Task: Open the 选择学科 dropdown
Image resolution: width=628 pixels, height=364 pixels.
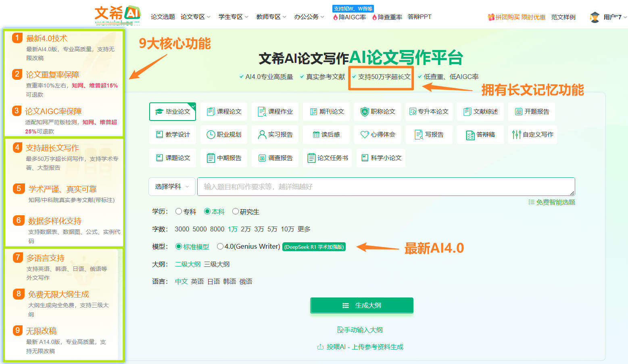Action: (x=172, y=187)
